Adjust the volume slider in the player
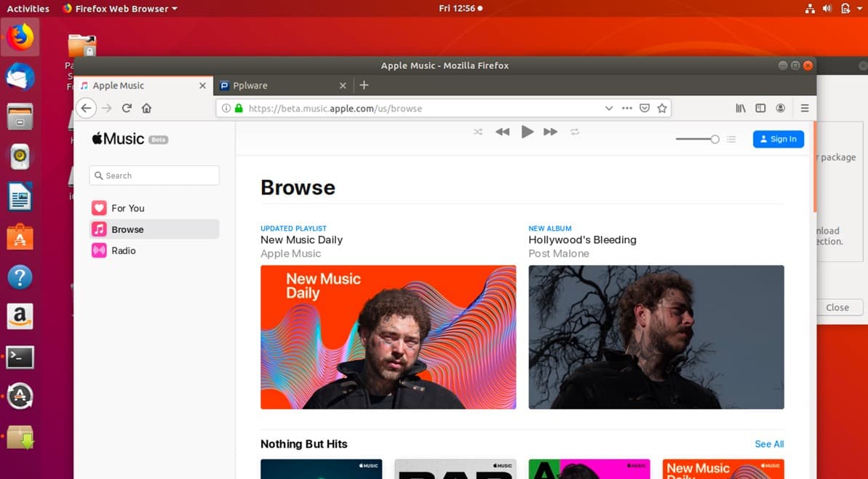Image resolution: width=868 pixels, height=479 pixels. pyautogui.click(x=697, y=138)
